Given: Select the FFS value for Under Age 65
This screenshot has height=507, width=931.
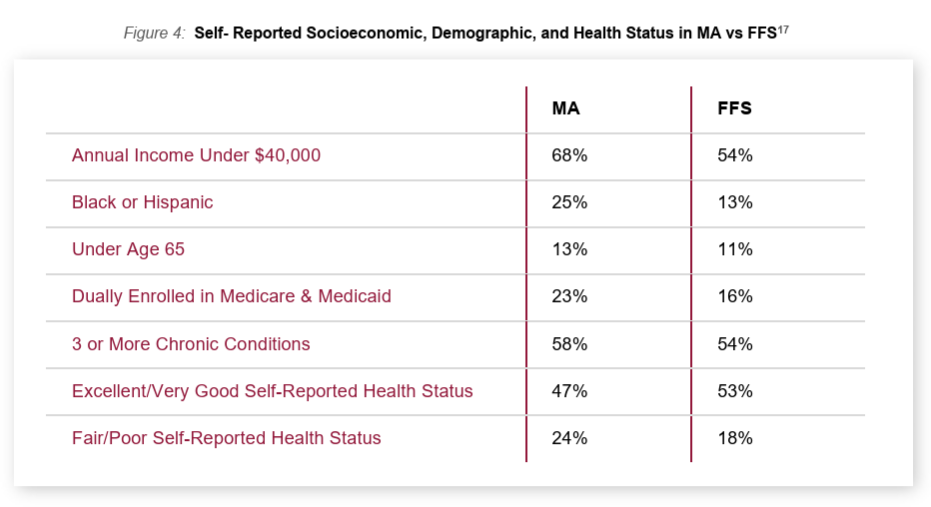Looking at the screenshot, I should [x=735, y=250].
